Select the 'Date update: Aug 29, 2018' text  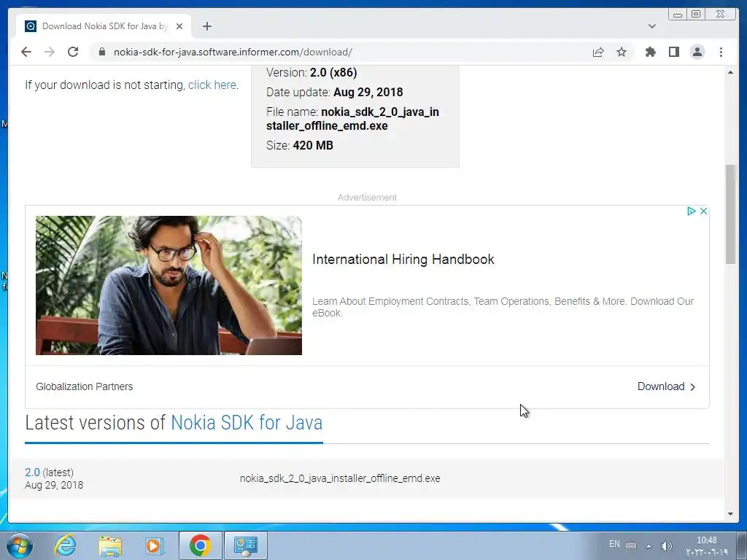334,92
